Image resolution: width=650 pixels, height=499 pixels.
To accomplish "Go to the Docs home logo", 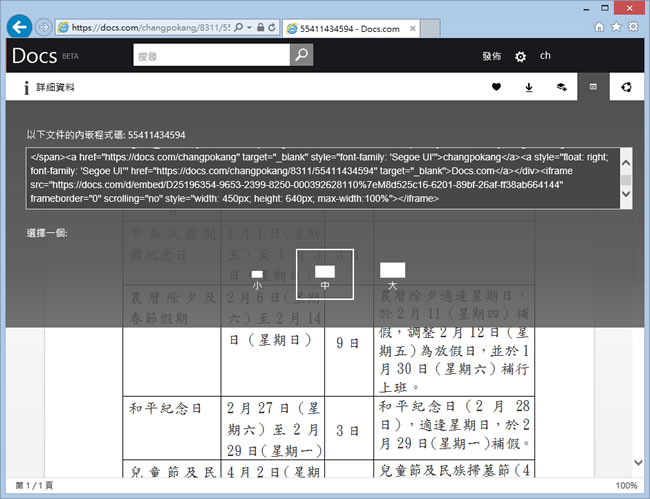I will pyautogui.click(x=34, y=56).
